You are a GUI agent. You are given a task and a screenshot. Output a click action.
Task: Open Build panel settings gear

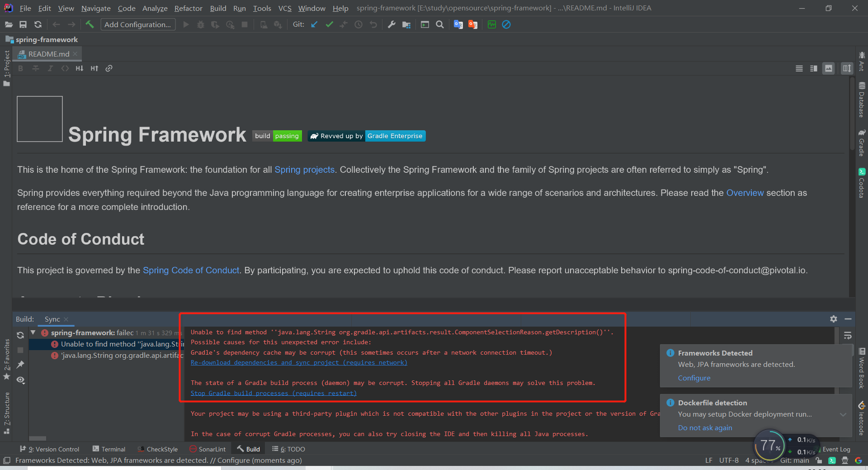(834, 319)
